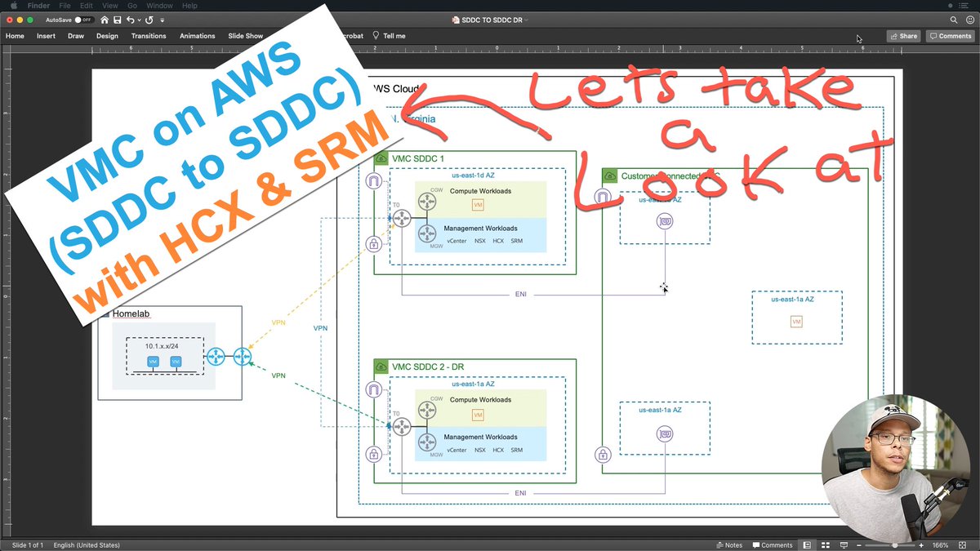Click English (United States) language in status bar

click(87, 544)
